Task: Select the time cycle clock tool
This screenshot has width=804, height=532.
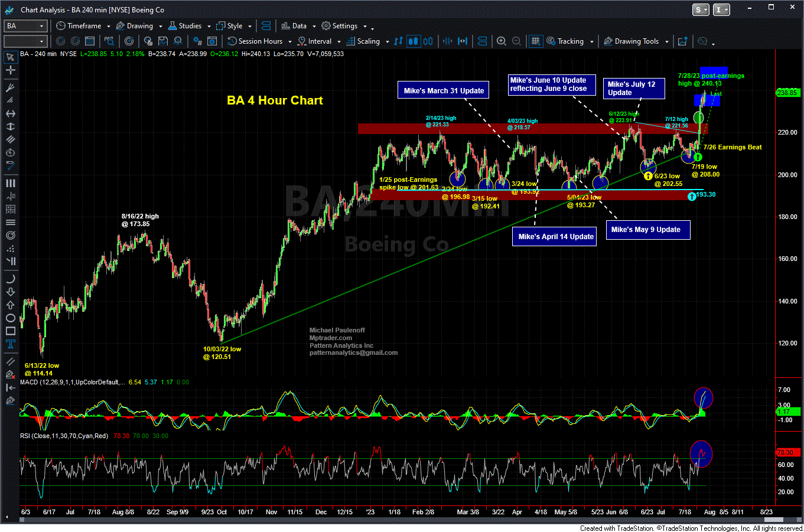Action: click(10, 152)
